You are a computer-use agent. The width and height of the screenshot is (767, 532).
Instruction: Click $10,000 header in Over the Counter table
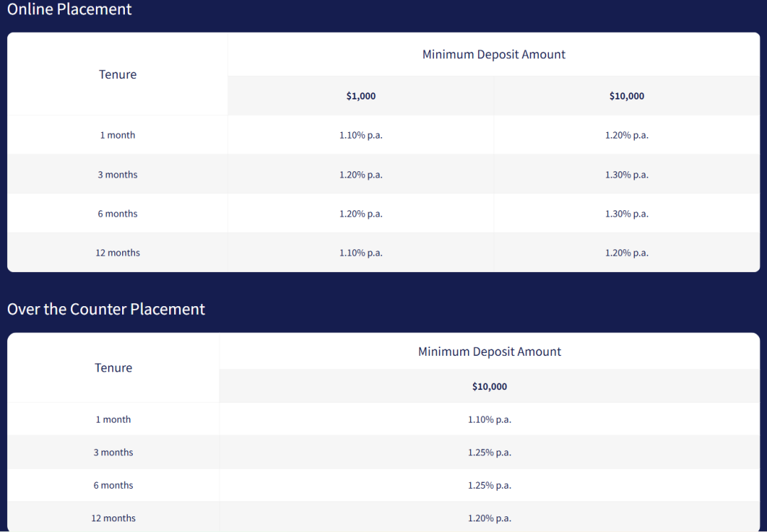(x=489, y=386)
